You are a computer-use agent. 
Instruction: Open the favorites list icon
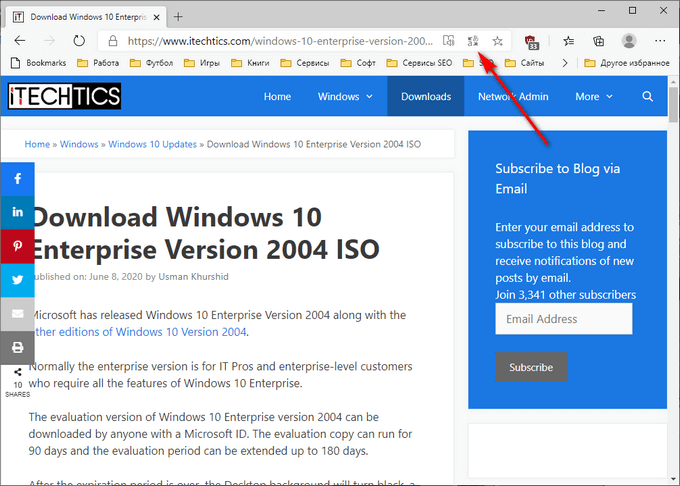568,41
